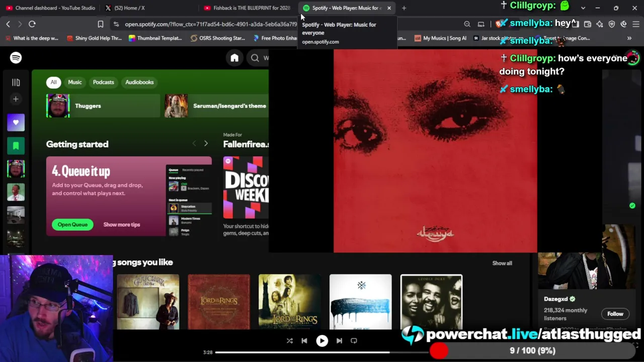Follow the artist Dazegxd
Screen dimensions: 644x362
click(615, 314)
